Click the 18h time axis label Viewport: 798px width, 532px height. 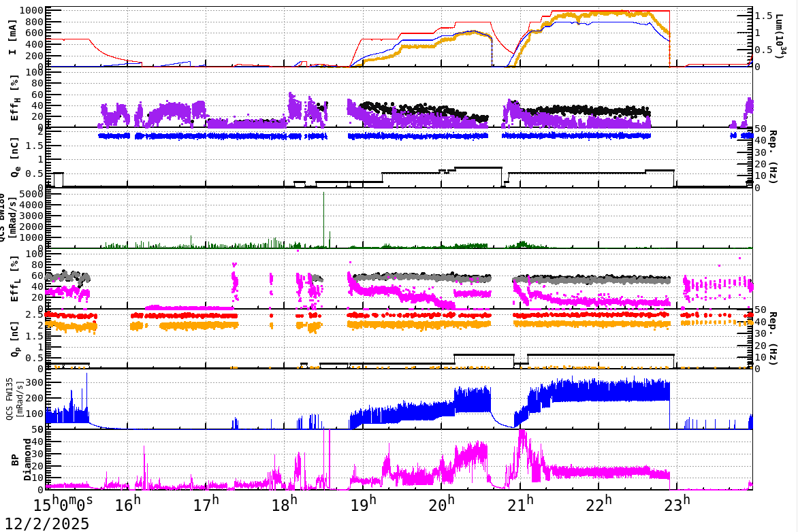[285, 503]
